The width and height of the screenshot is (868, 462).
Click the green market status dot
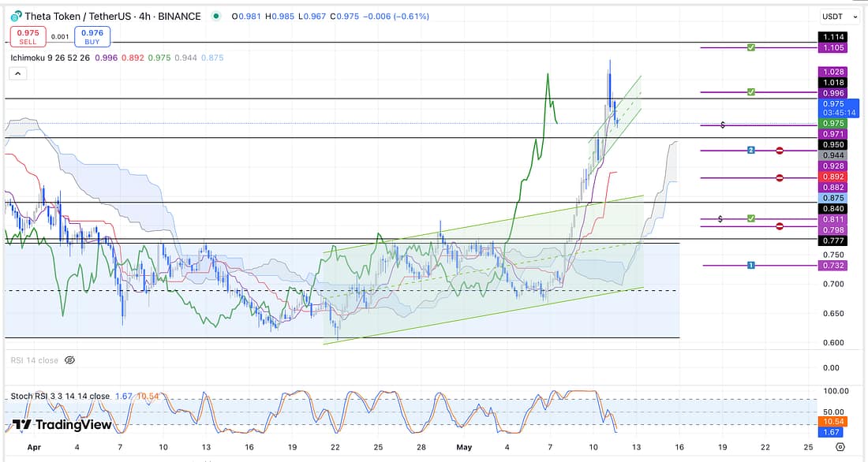(214, 17)
